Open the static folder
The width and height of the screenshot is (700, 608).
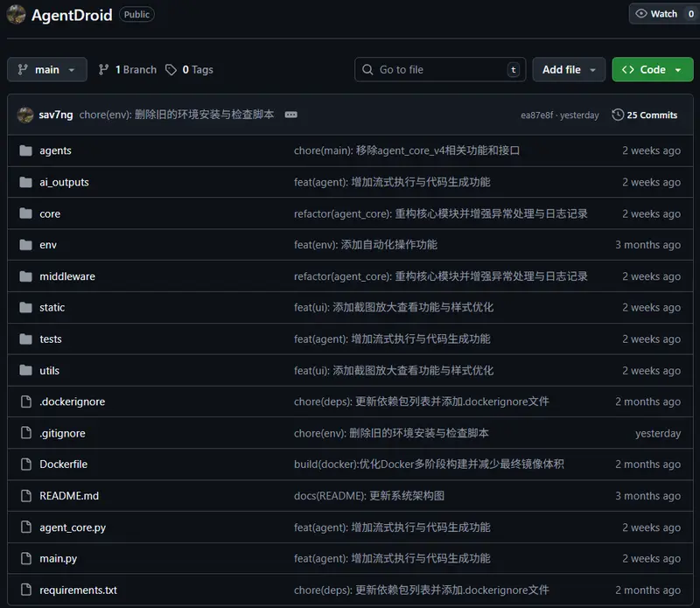click(52, 308)
